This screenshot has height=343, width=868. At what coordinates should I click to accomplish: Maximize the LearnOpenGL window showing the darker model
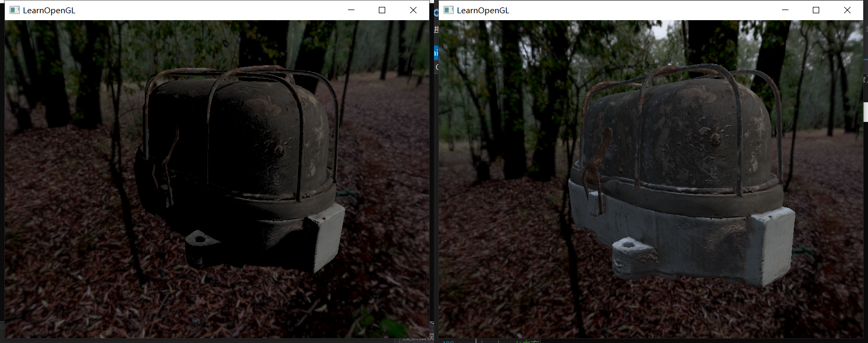382,10
